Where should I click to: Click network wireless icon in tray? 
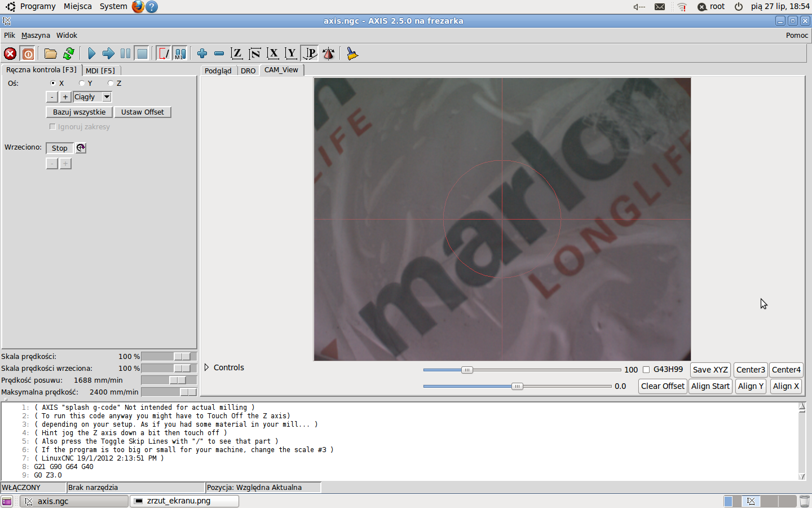[x=682, y=7]
